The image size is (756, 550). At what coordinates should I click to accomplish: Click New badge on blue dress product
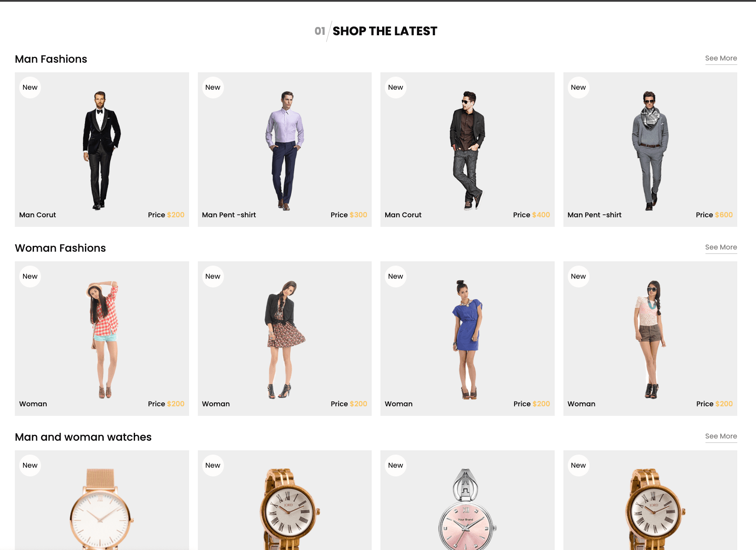(x=396, y=277)
